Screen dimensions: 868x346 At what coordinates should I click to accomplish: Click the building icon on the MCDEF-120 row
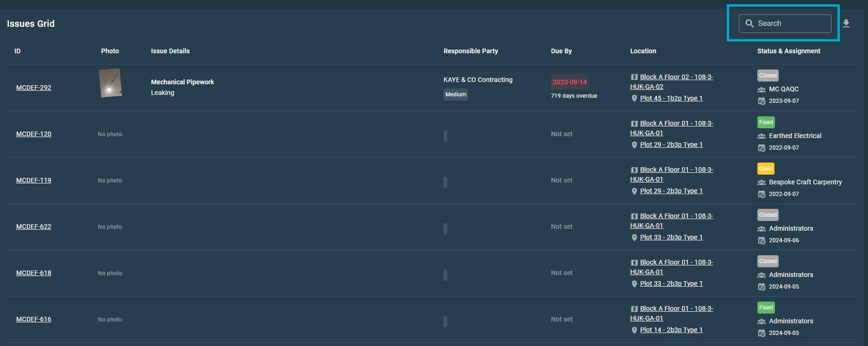pyautogui.click(x=634, y=123)
